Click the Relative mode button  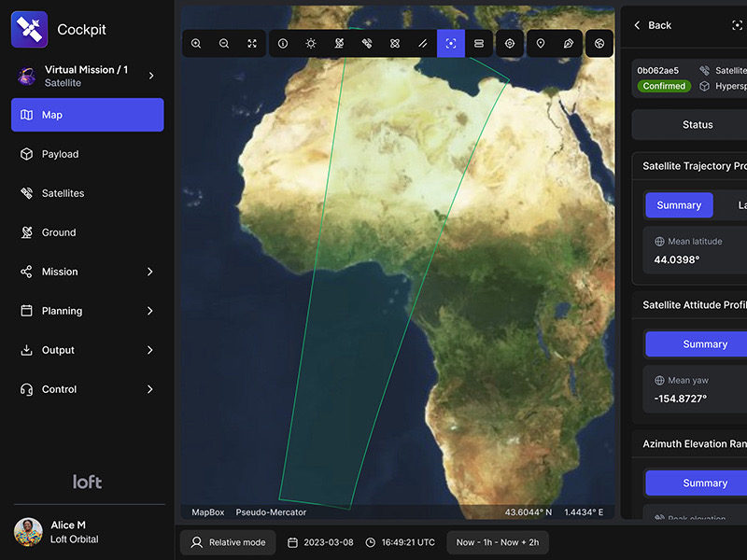[228, 542]
